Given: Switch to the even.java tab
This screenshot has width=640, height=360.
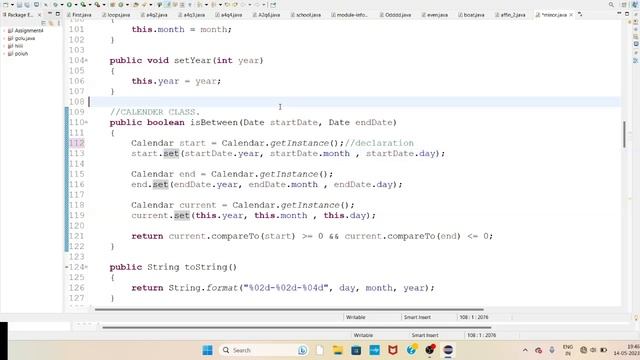Looking at the screenshot, I should [x=434, y=15].
